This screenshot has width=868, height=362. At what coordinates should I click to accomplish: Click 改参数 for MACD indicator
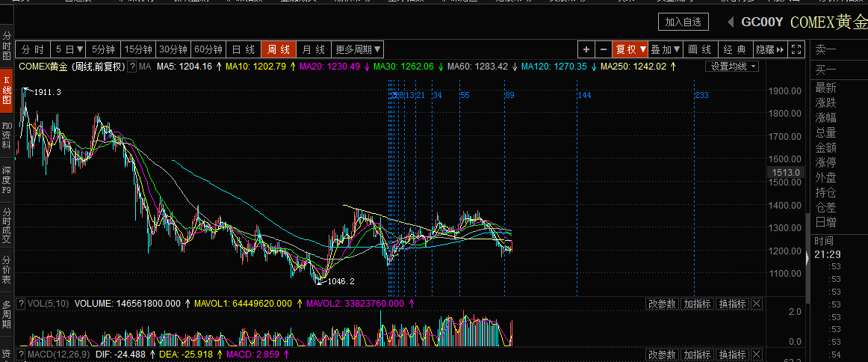pos(662,355)
